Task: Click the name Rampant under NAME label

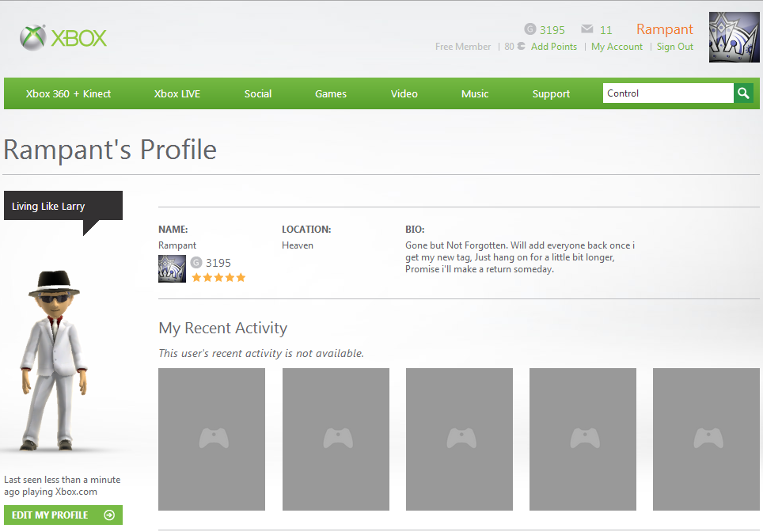Action: 177,245
